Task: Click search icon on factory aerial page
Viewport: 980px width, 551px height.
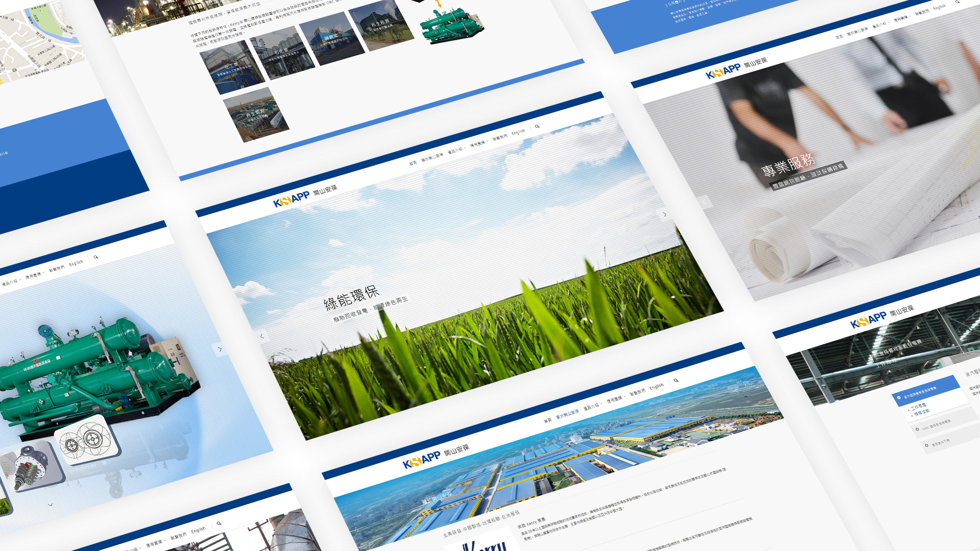Action: 676,380
